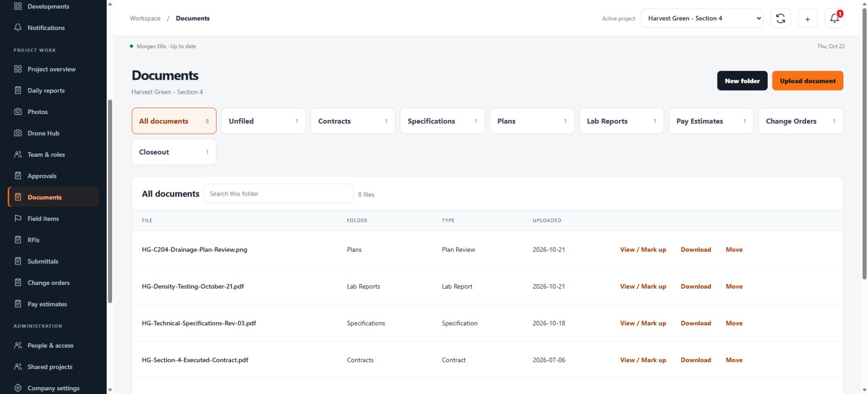Click the refresh sync icon in header
This screenshot has height=394, width=868.
pyautogui.click(x=781, y=18)
